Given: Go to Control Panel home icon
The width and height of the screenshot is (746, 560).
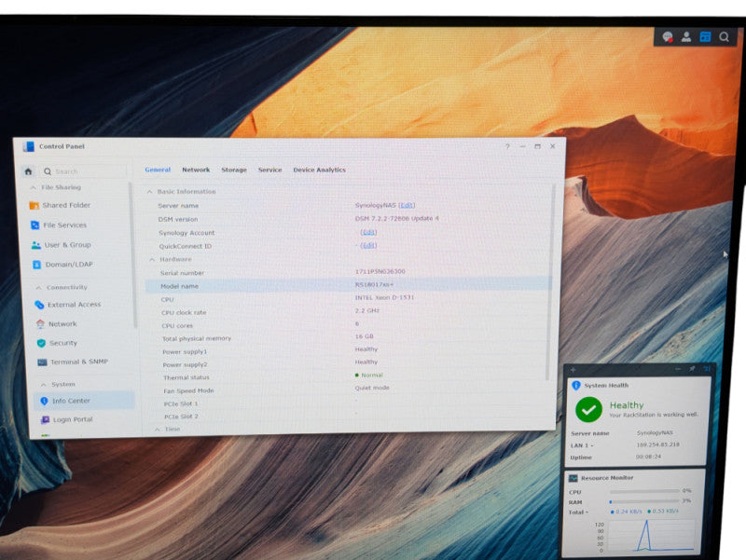Looking at the screenshot, I should (29, 171).
